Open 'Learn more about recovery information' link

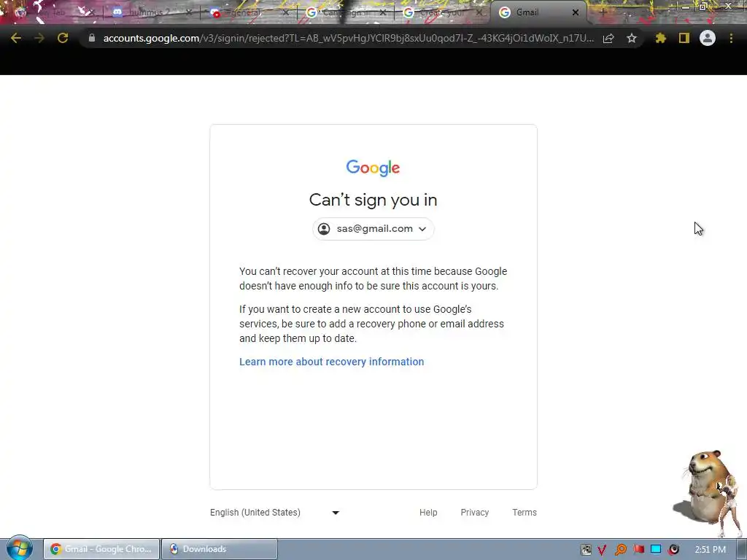click(x=332, y=362)
